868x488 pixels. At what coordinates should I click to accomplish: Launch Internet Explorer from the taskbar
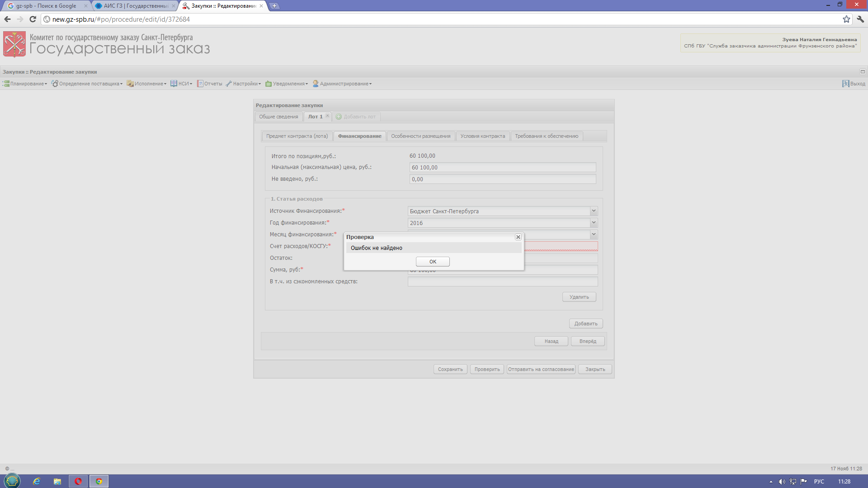[x=37, y=481]
